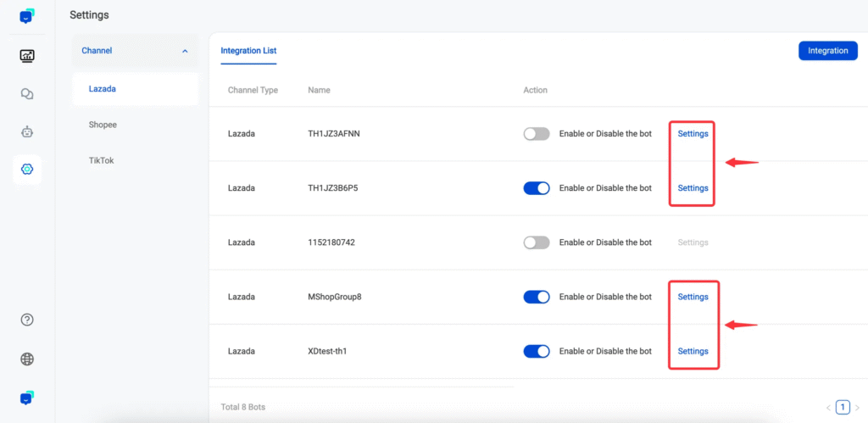The width and height of the screenshot is (868, 423).
Task: Click the settings gear sidebar icon
Action: coord(26,170)
